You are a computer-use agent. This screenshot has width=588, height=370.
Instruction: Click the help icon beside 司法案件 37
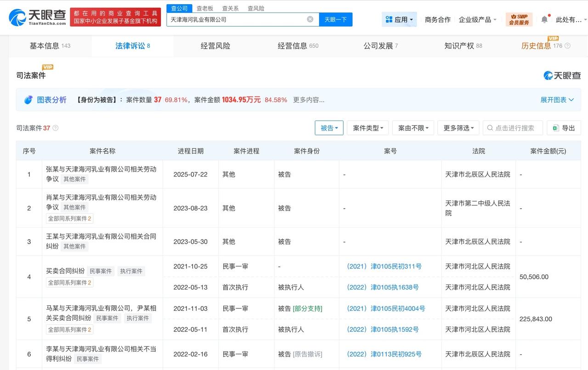coord(56,128)
